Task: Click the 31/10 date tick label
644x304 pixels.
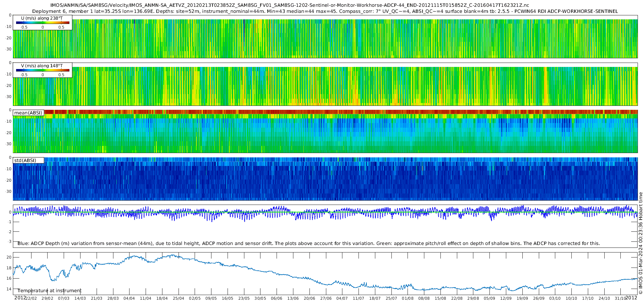Action: [x=620, y=298]
